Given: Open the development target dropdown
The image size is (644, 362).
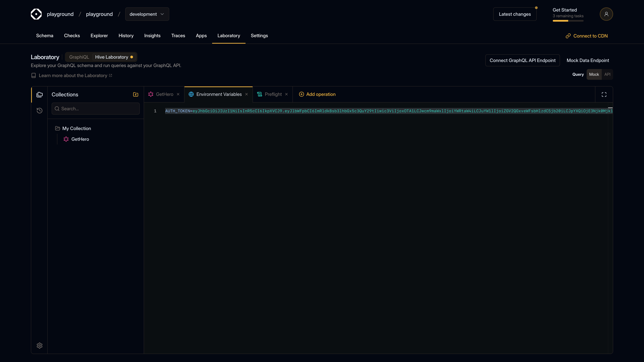Looking at the screenshot, I should pos(147,14).
